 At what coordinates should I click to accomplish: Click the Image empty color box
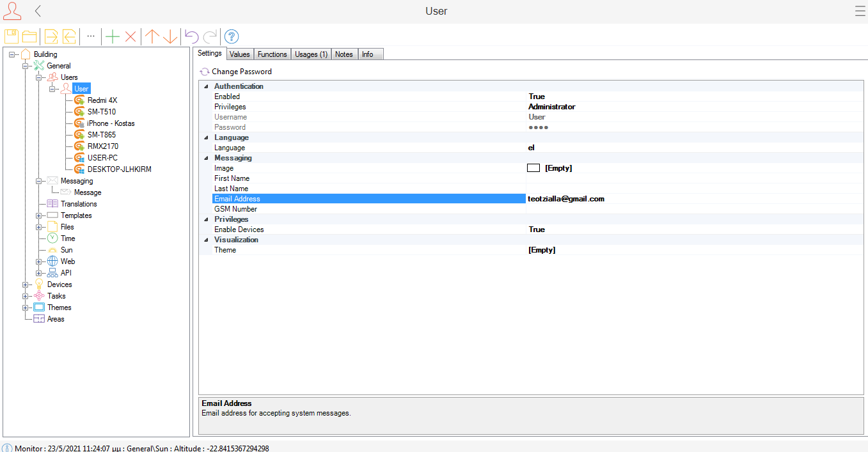coord(533,168)
